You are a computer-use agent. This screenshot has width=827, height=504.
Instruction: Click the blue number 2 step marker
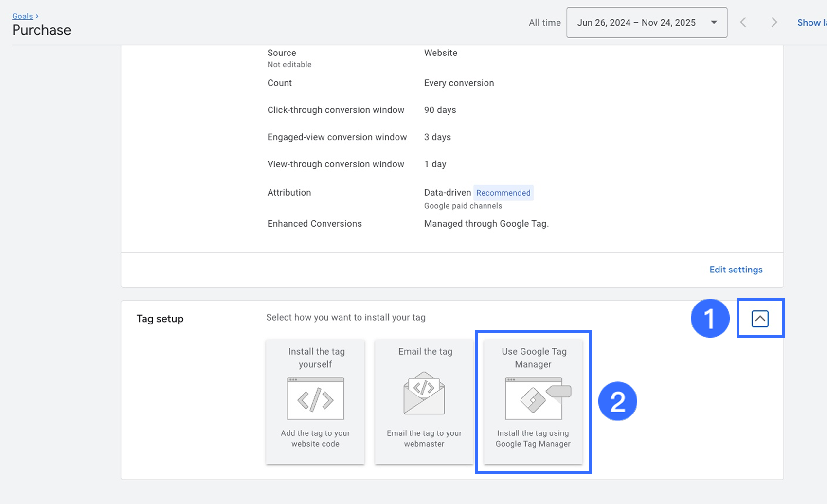[617, 401]
